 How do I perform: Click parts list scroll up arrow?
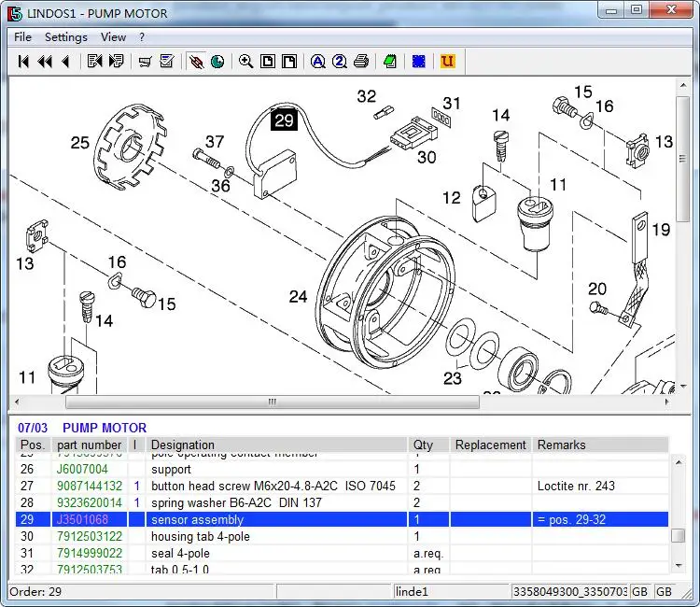[x=679, y=463]
